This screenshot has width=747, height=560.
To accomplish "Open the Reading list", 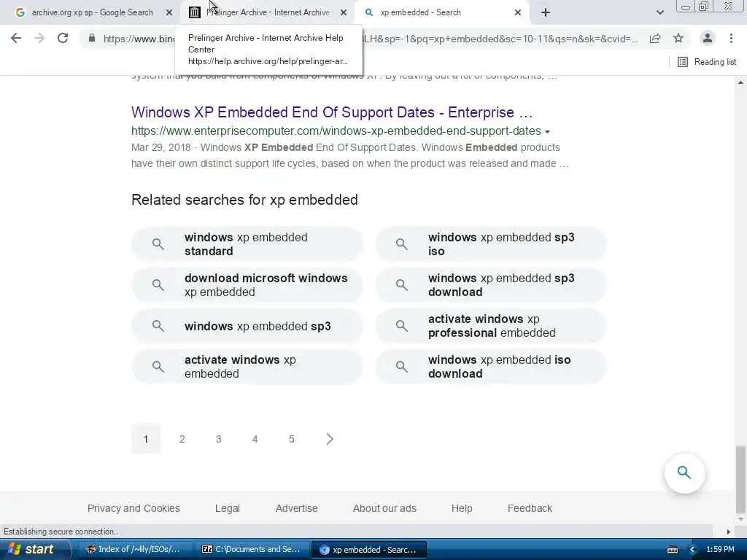I will [707, 62].
